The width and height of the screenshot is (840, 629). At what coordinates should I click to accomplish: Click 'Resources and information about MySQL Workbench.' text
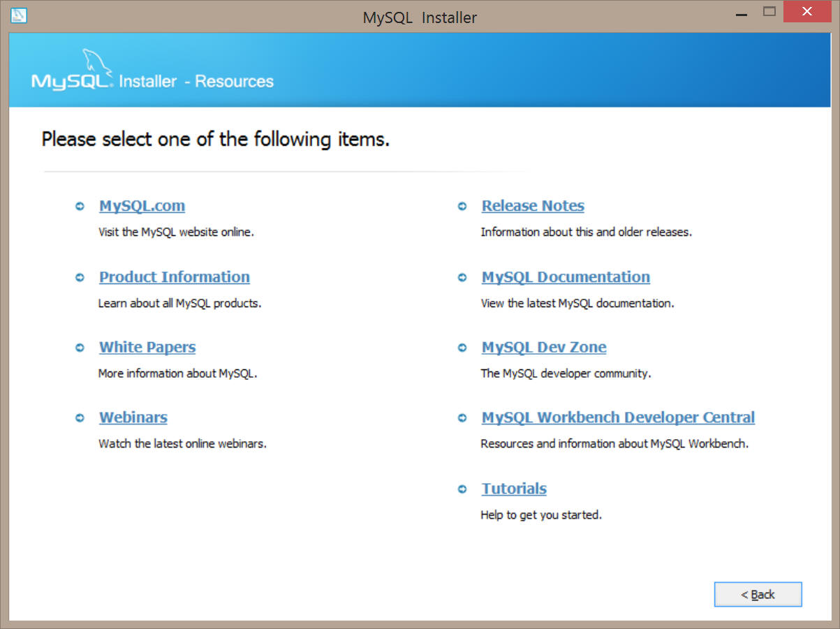pyautogui.click(x=614, y=444)
